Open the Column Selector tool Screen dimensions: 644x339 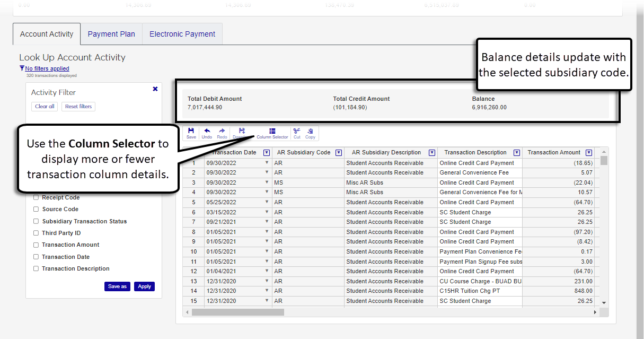272,133
